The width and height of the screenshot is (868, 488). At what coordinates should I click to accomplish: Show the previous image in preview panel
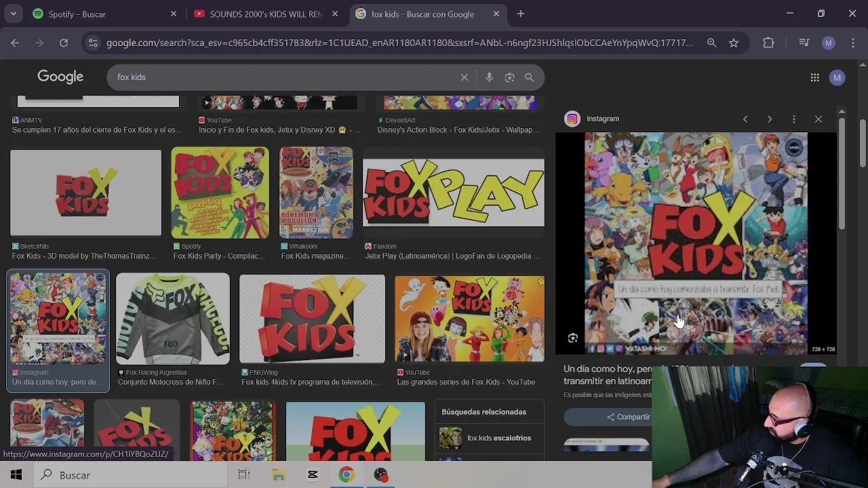pos(745,119)
